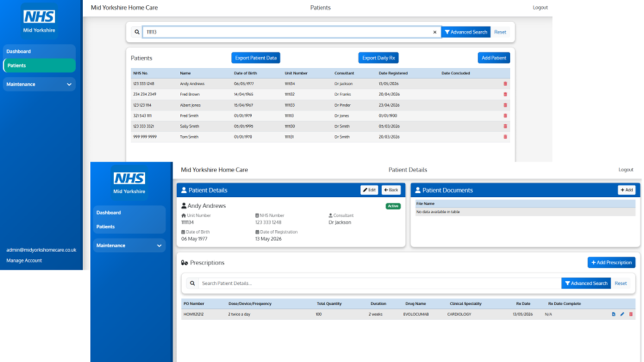Click Sally Smith in patients table
644x362 pixels.
(x=189, y=126)
